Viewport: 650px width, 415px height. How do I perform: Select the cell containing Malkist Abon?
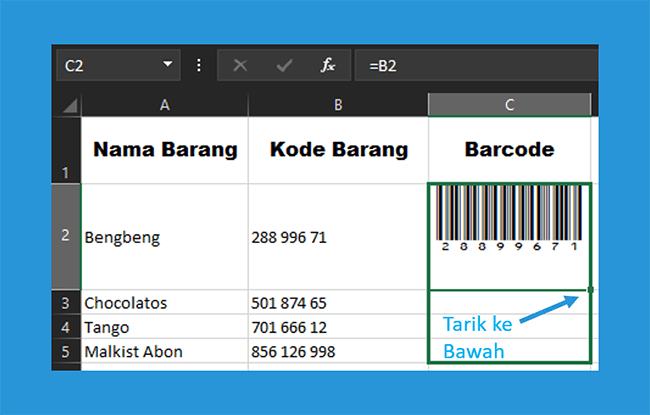coord(165,351)
